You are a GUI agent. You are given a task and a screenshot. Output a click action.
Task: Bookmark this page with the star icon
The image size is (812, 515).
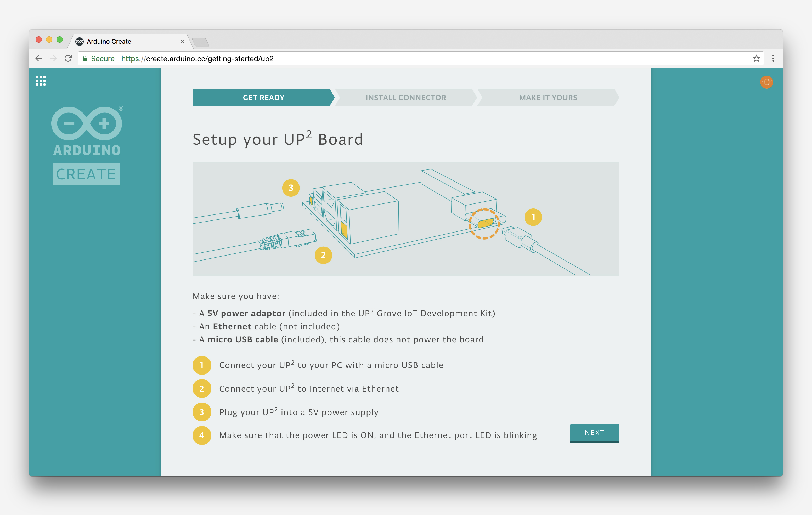tap(756, 58)
